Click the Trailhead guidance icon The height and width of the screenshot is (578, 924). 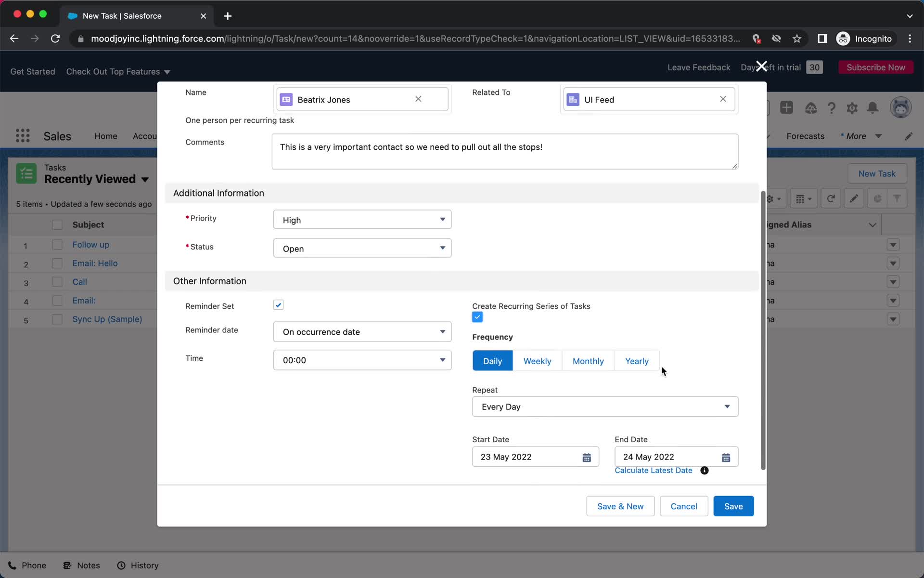coord(811,108)
